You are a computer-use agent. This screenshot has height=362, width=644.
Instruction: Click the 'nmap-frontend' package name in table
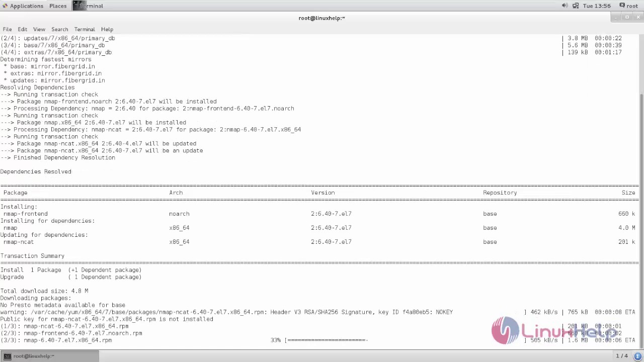coord(26,214)
